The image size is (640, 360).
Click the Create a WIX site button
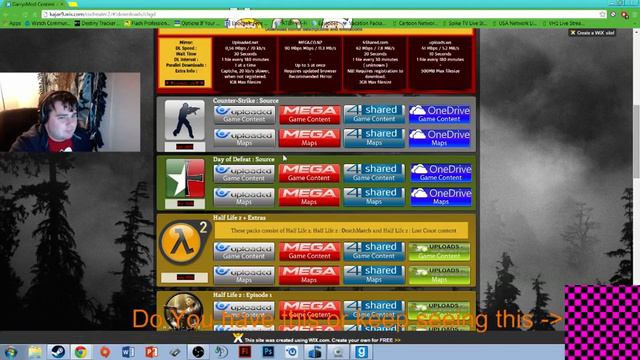point(592,33)
